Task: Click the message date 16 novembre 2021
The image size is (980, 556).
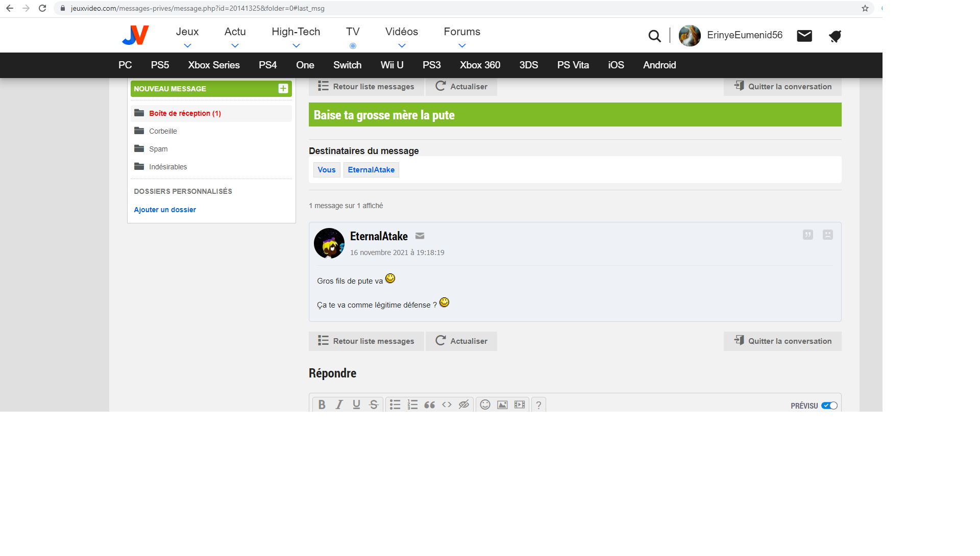Action: pos(397,252)
